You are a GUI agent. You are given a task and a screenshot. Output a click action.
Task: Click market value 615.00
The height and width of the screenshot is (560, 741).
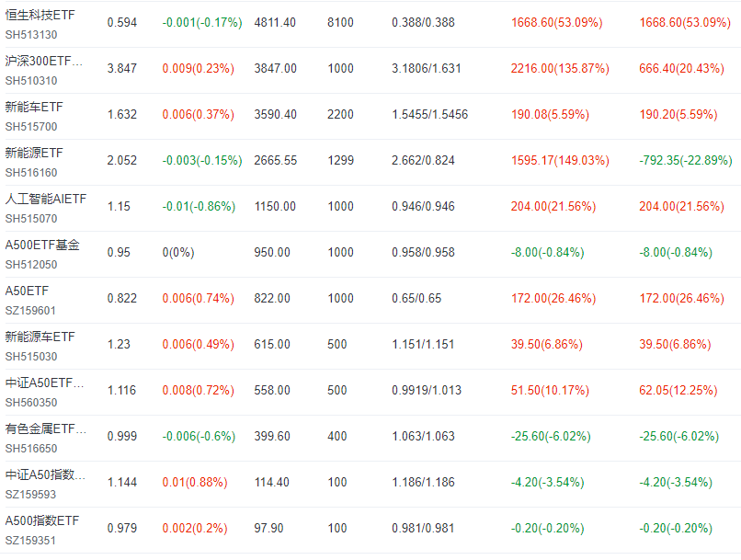point(272,345)
